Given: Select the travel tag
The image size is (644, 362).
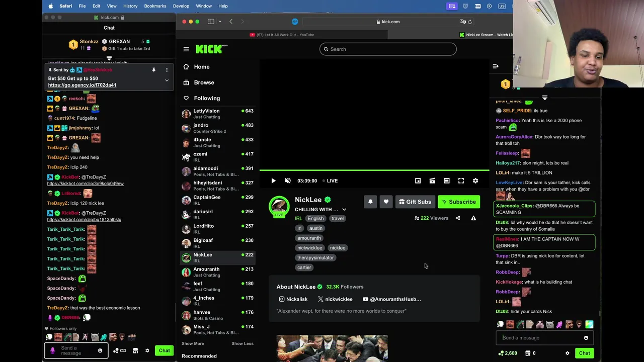Looking at the screenshot, I should click(338, 219).
